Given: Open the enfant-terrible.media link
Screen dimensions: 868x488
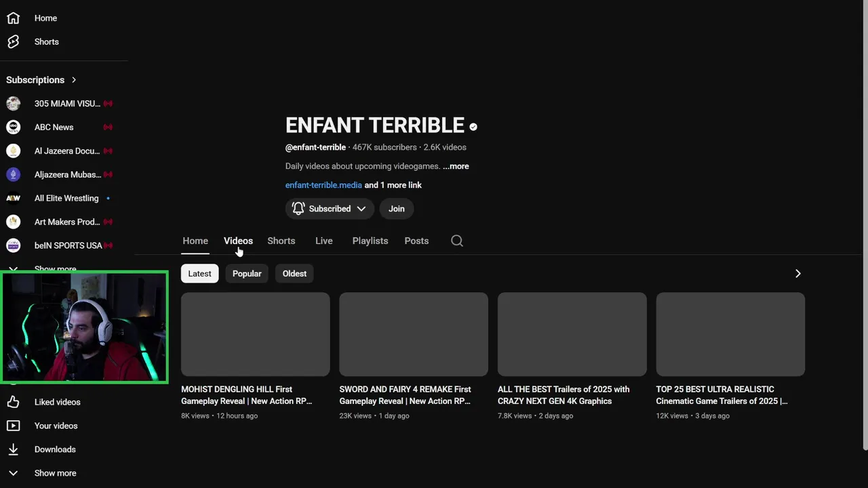Looking at the screenshot, I should [x=323, y=185].
